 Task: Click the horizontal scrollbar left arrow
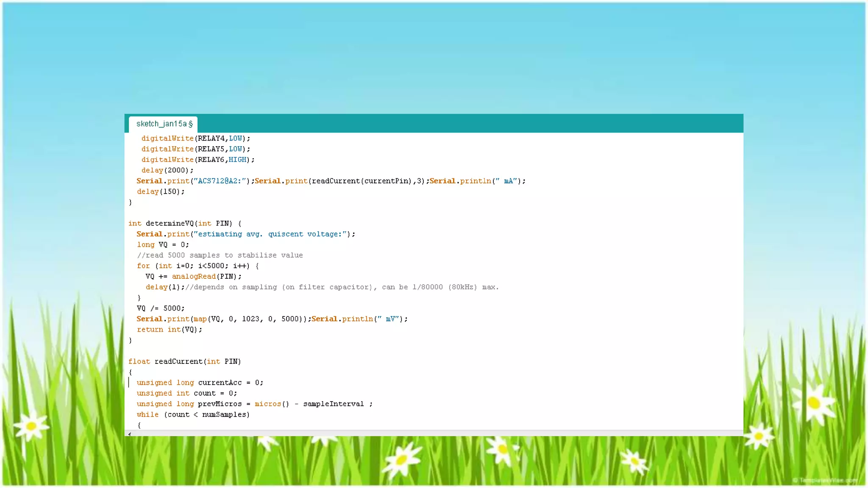click(129, 434)
